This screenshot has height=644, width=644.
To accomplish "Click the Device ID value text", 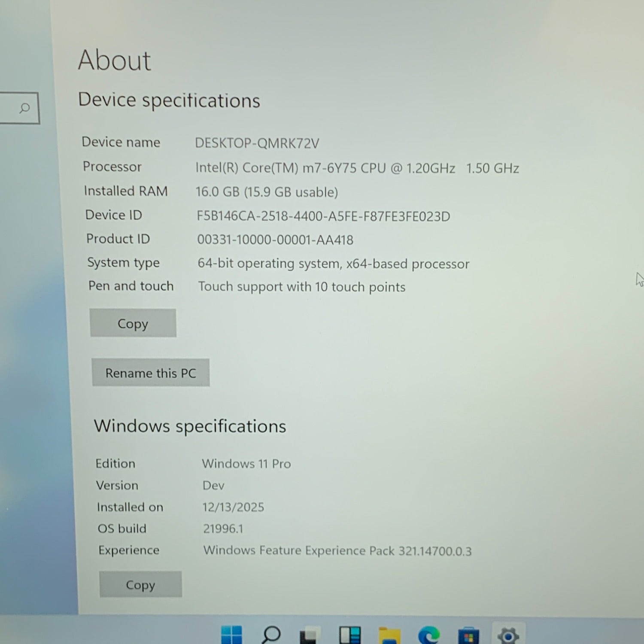I will (323, 216).
